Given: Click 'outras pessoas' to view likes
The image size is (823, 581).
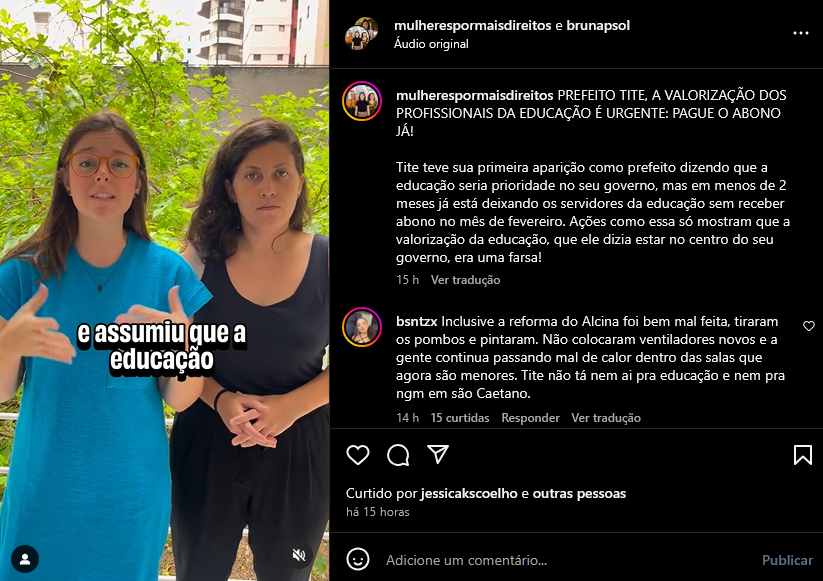Looking at the screenshot, I should (x=579, y=493).
